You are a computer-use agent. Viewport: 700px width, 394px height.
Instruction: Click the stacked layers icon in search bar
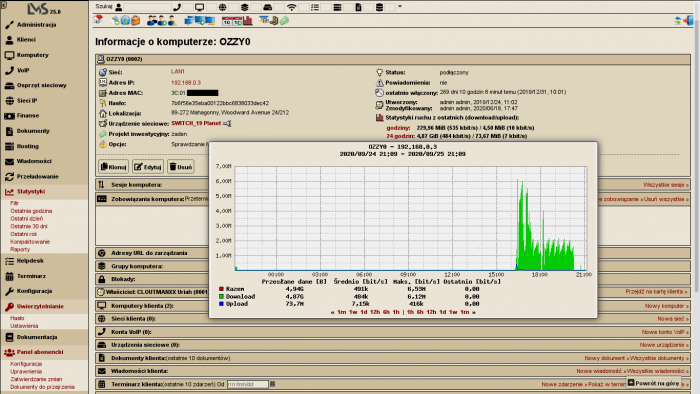tap(245, 7)
